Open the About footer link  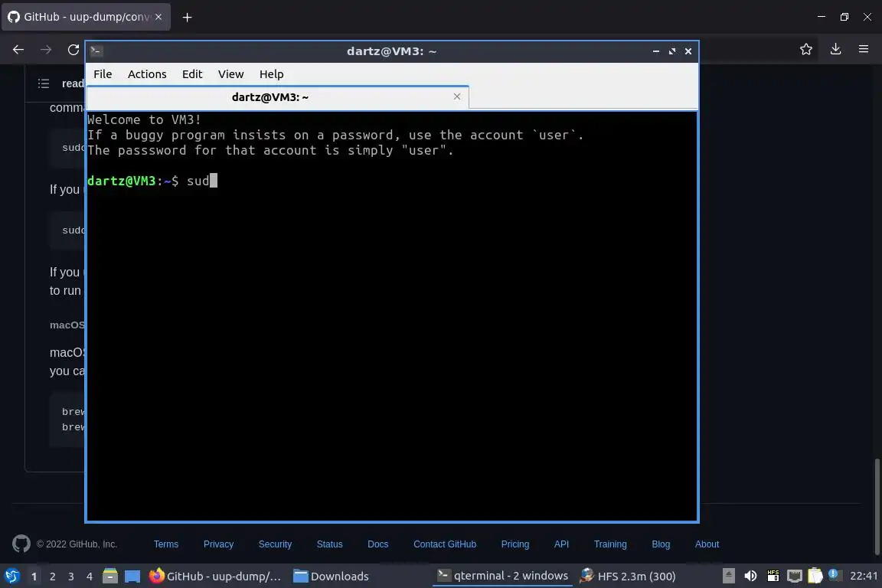pos(707,544)
